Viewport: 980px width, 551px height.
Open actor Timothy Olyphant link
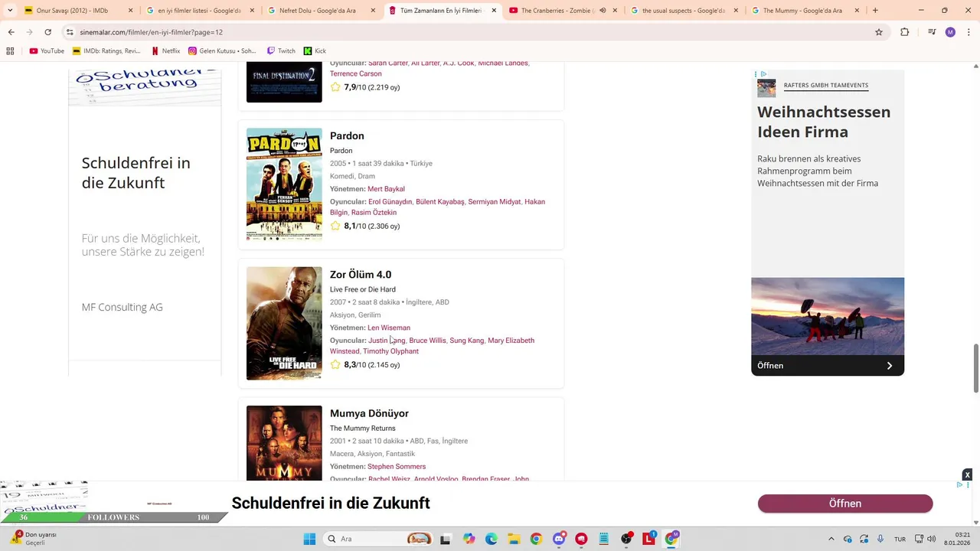coord(390,351)
